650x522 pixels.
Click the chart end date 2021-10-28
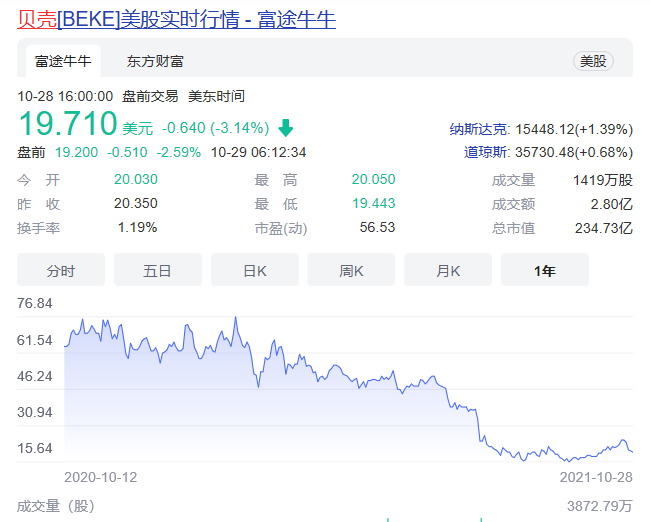tap(596, 477)
